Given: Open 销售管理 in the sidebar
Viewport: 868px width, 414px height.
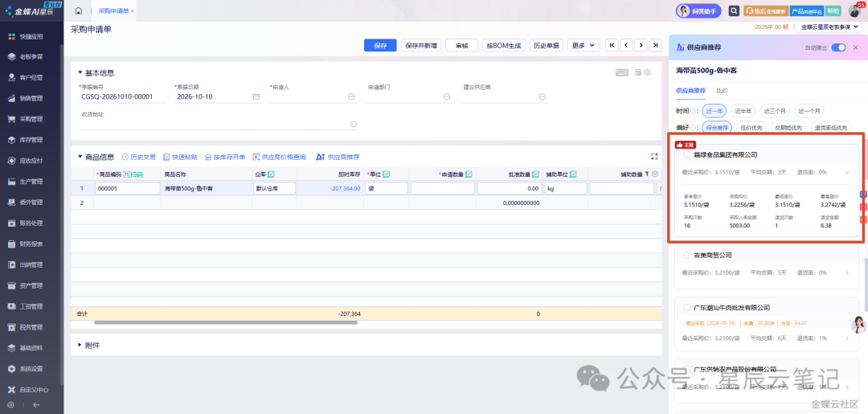Looking at the screenshot, I should pyautogui.click(x=33, y=99).
